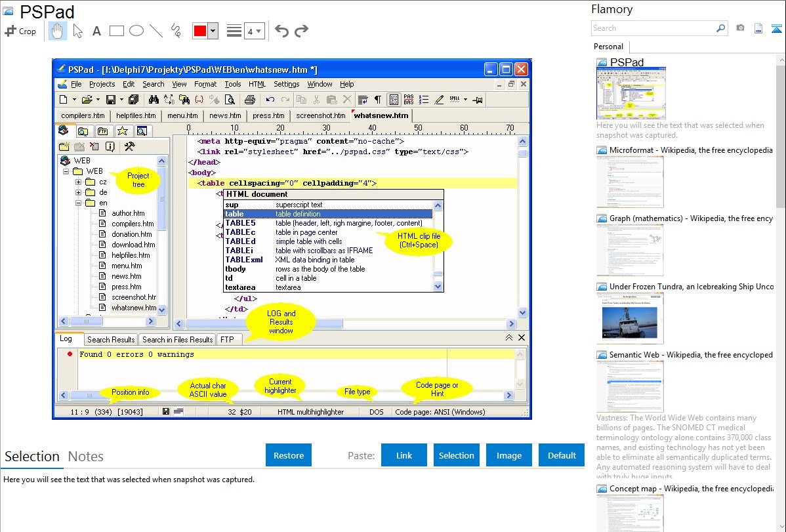
Task: Pick the straight line tool
Action: [x=156, y=31]
